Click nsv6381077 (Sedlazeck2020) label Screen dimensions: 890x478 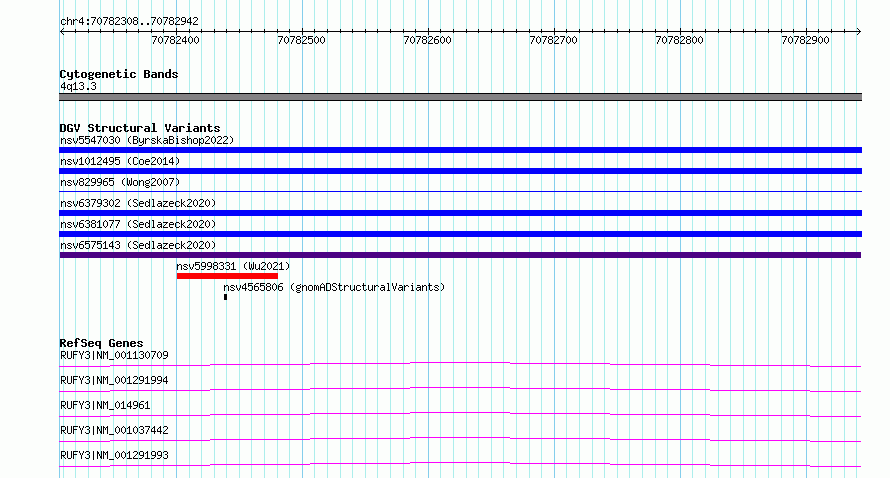click(138, 224)
